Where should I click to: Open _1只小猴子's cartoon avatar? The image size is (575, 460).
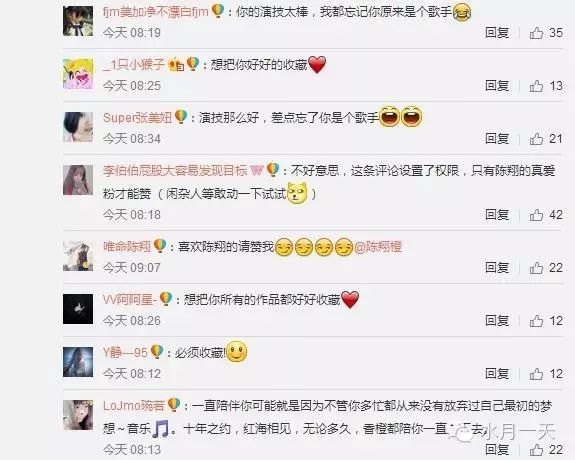[x=78, y=74]
